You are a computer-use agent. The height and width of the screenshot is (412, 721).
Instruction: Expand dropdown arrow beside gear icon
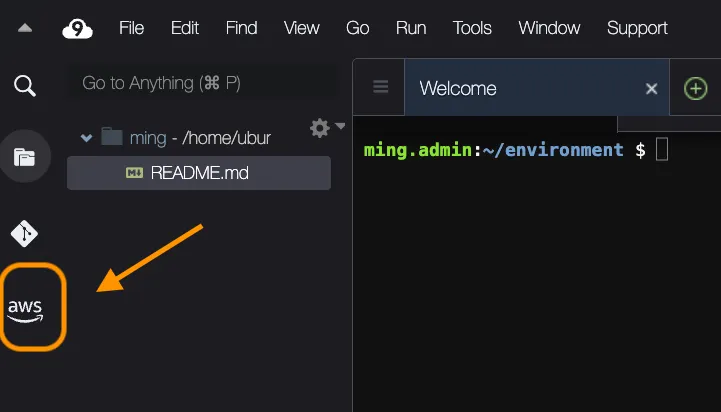point(340,126)
